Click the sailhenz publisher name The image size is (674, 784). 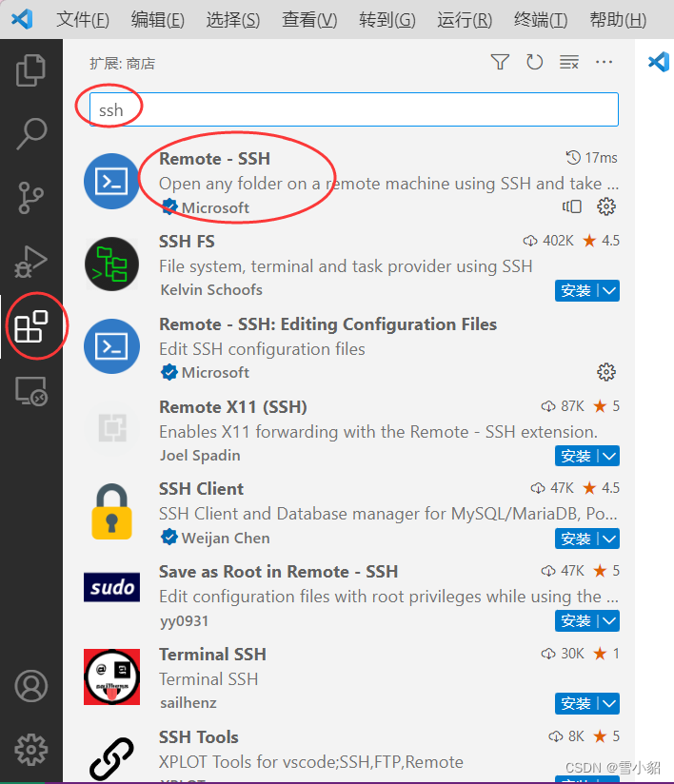[188, 703]
